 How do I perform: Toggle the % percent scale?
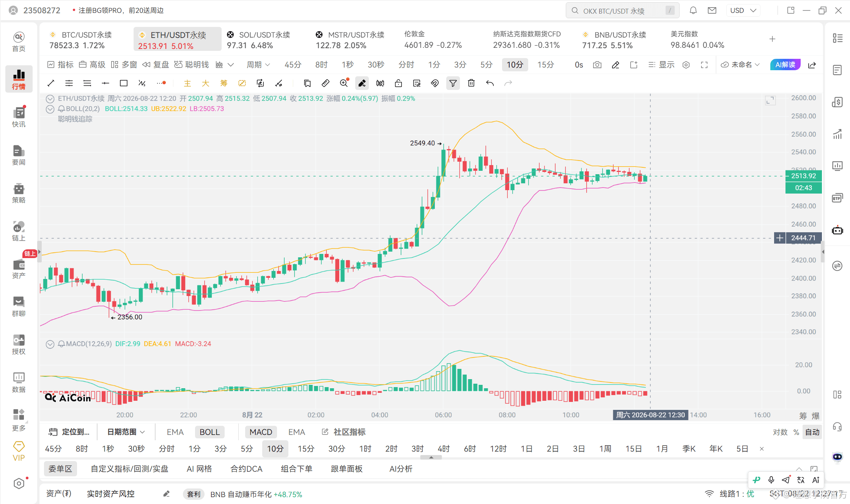coord(796,432)
